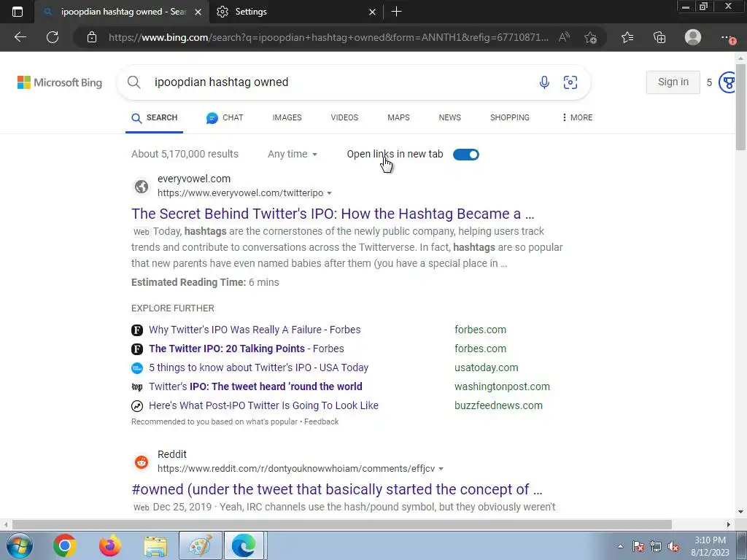Click the vertical scrollbar thumb
The width and height of the screenshot is (747, 560).
741,107
